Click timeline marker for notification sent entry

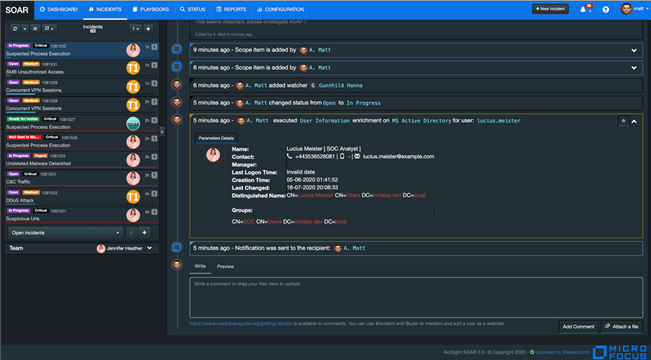177,247
